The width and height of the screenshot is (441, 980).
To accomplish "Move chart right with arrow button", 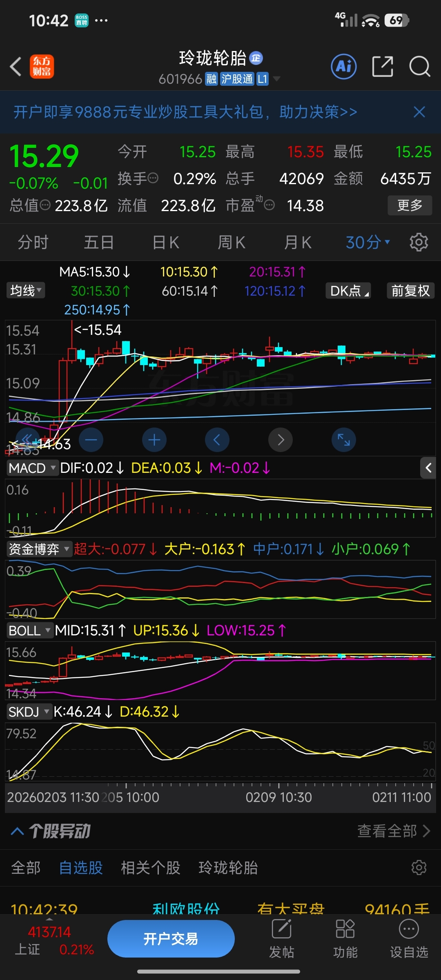I will [281, 440].
